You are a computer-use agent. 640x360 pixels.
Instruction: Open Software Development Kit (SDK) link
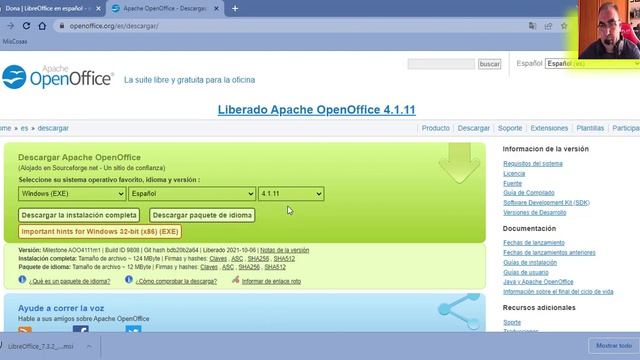(546, 202)
